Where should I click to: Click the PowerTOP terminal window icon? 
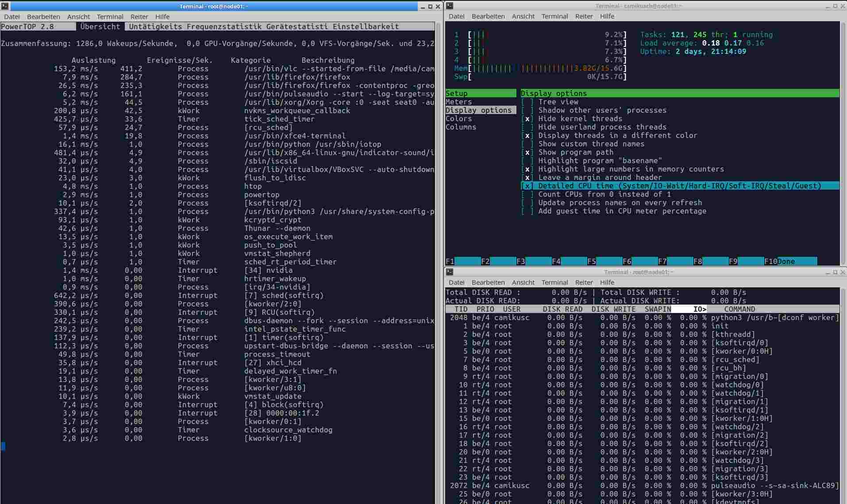pyautogui.click(x=4, y=6)
